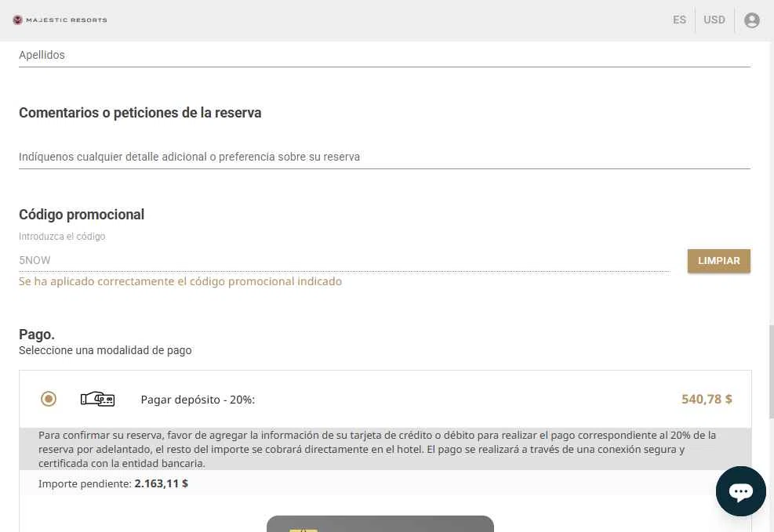Open the ES language selector

tap(679, 20)
